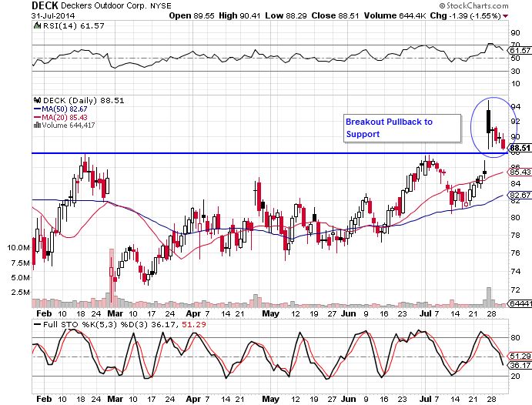
Task: Click the DECK ticker symbol title
Action: [45, 5]
